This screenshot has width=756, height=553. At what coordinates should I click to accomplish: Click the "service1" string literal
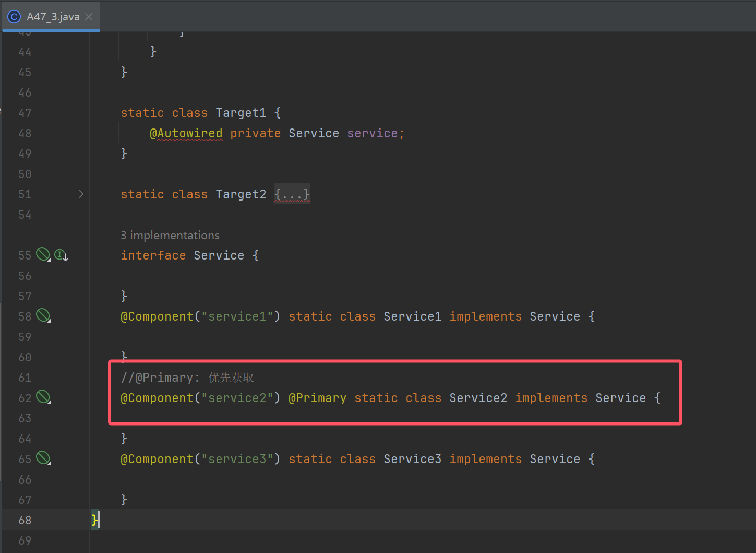pos(237,316)
